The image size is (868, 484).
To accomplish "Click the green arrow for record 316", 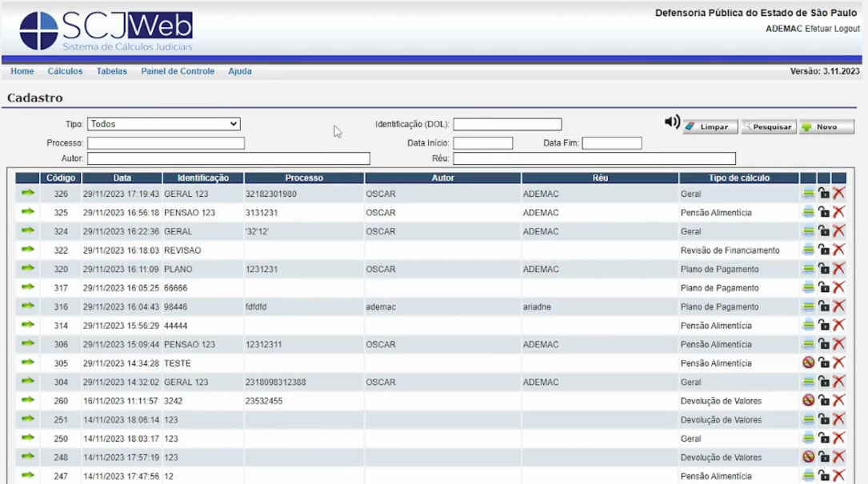I will 28,306.
